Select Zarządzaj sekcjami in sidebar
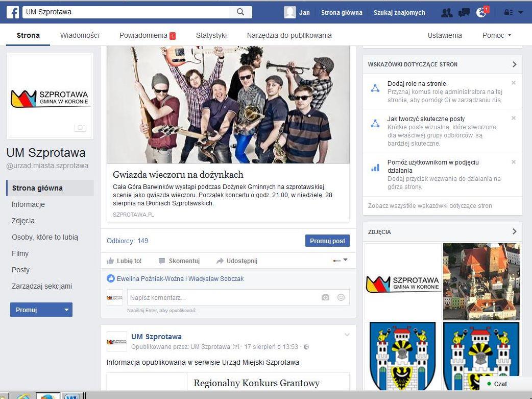The height and width of the screenshot is (399, 532). 42,286
